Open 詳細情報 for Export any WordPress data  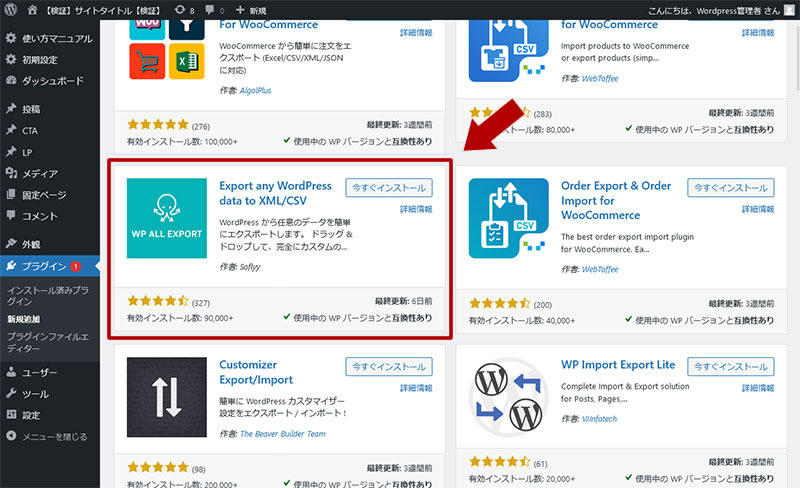[x=416, y=209]
